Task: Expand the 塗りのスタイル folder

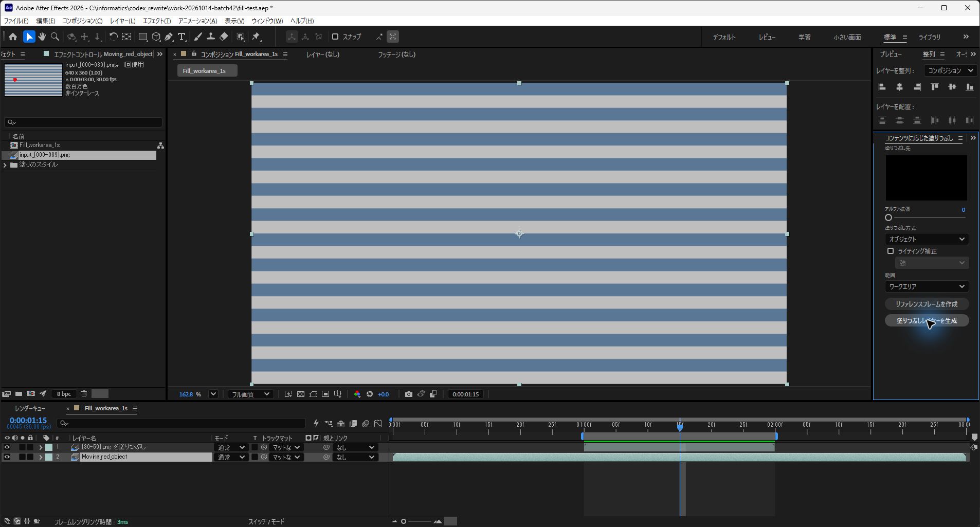Action: point(5,165)
